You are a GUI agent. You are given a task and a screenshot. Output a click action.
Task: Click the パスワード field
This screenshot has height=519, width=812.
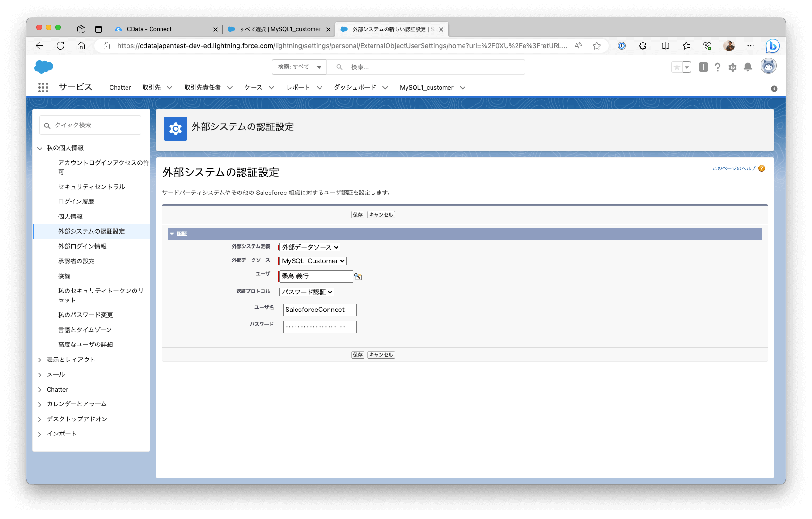[x=320, y=326]
